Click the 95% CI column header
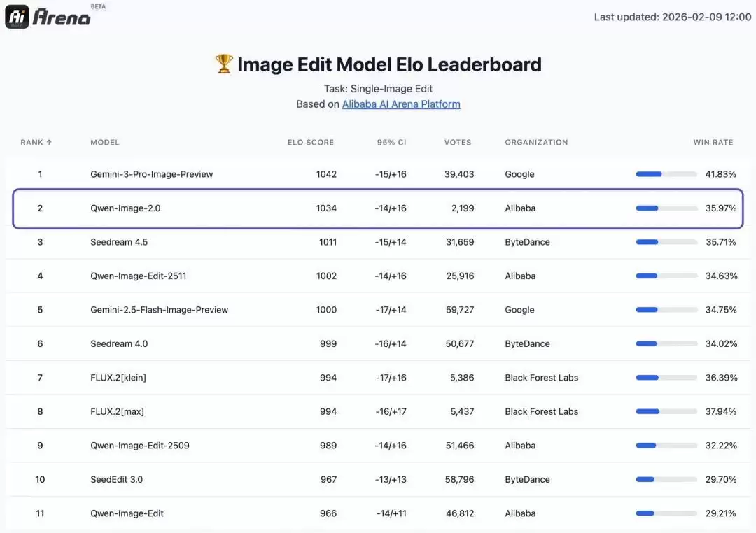756x533 pixels. [x=391, y=143]
